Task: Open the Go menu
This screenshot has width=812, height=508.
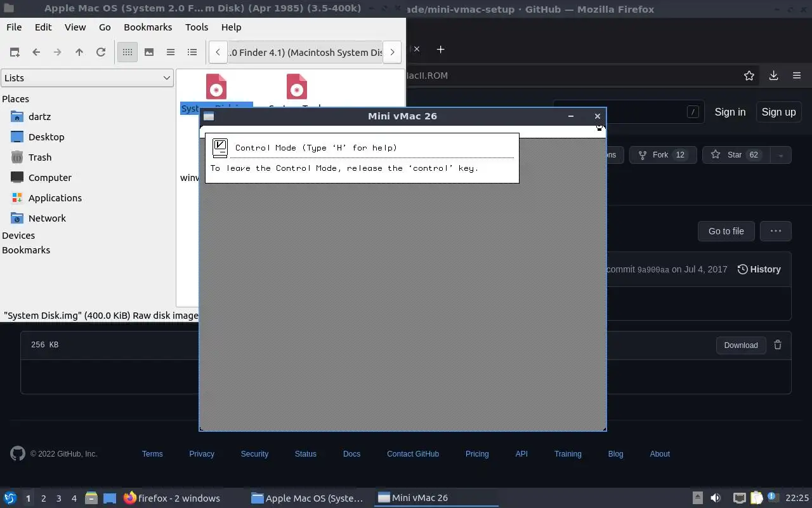Action: click(105, 27)
